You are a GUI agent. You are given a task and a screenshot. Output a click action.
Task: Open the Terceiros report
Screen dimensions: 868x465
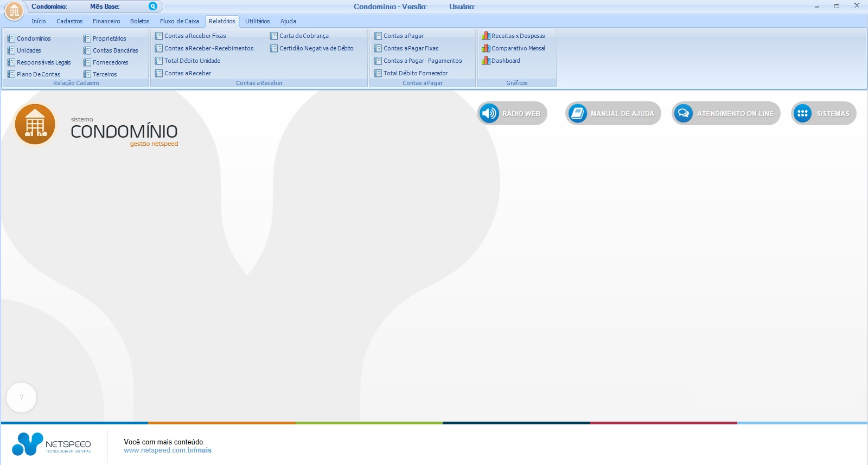pos(100,74)
